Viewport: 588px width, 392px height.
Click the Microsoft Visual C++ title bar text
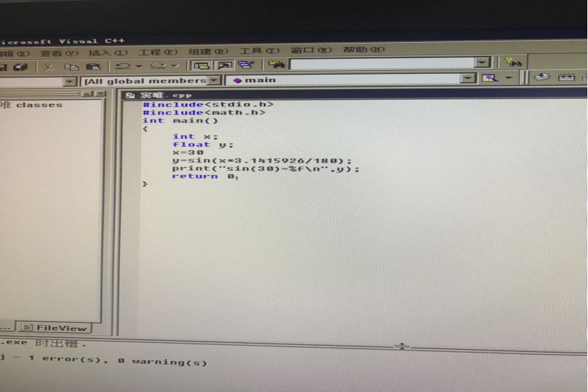[x=62, y=41]
